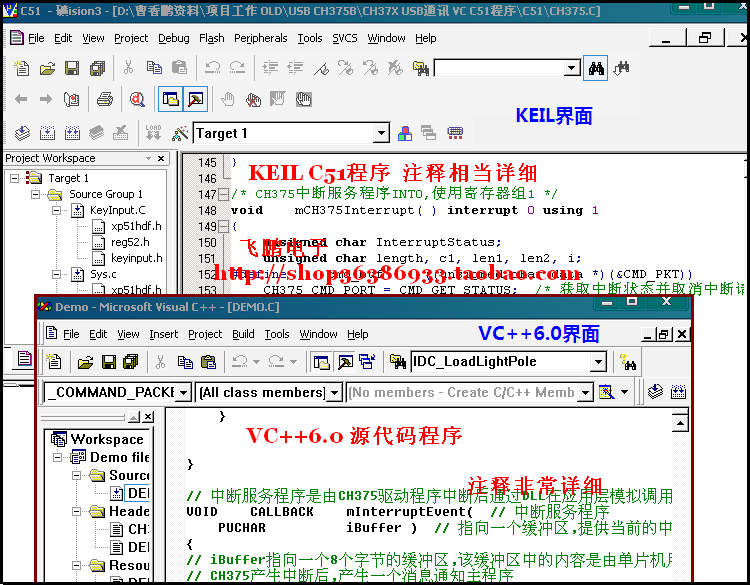
Task: Collapse code fold at line 147
Action: [x=223, y=194]
